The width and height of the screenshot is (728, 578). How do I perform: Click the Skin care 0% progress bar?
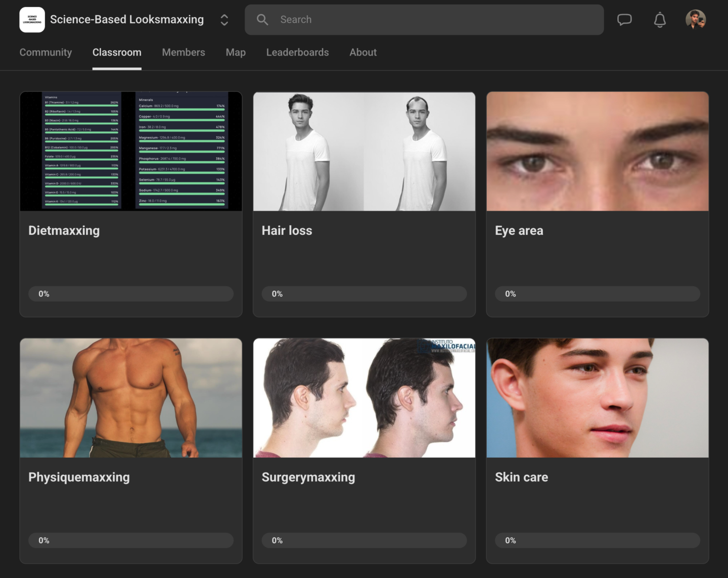pyautogui.click(x=598, y=541)
